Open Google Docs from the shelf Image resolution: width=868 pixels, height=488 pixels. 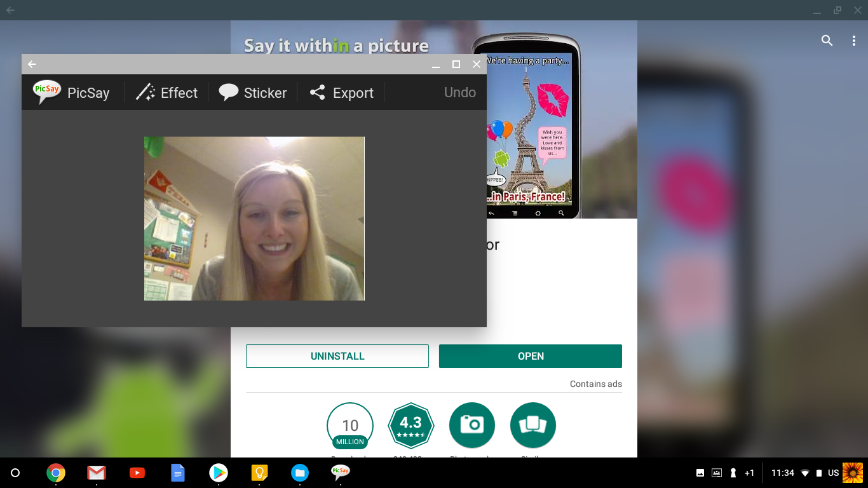click(178, 473)
